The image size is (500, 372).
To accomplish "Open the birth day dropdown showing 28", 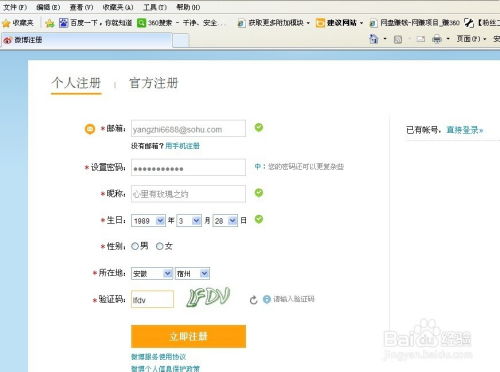I will [225, 221].
